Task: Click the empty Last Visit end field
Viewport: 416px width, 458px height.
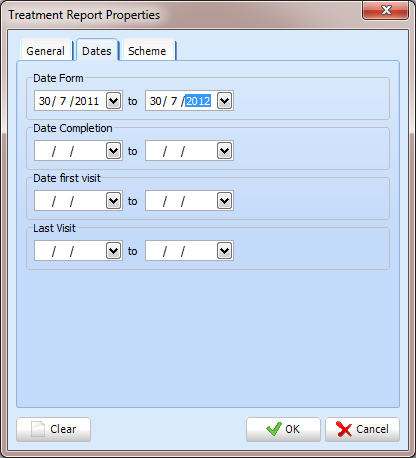Action: click(x=181, y=251)
